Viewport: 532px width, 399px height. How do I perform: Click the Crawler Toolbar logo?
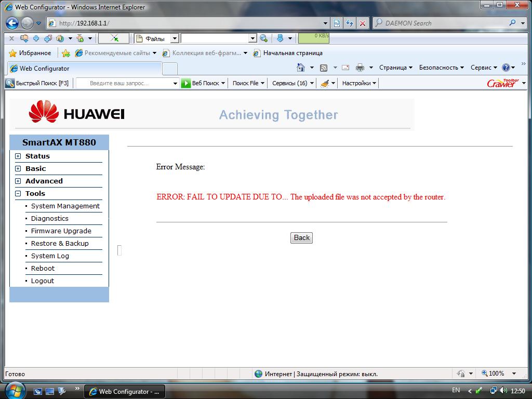pos(503,83)
